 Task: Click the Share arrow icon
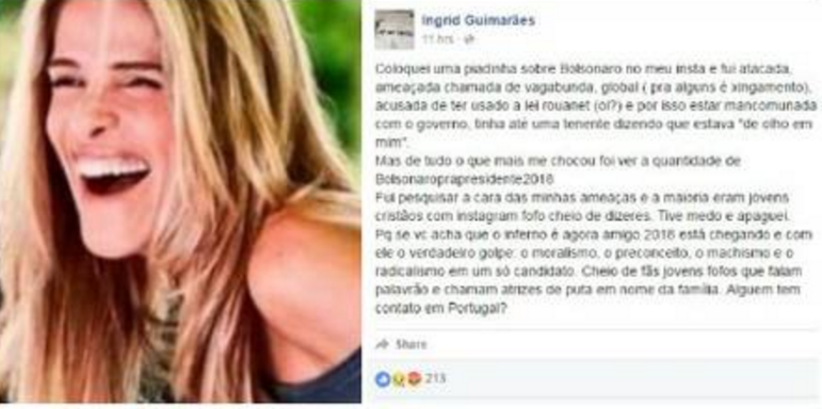pyautogui.click(x=382, y=345)
